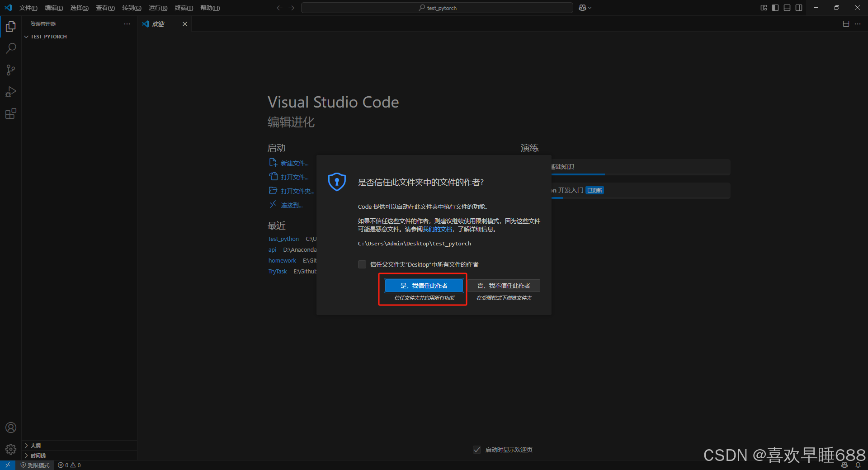
Task: Click 是，我信任此作者 button
Action: click(x=423, y=286)
